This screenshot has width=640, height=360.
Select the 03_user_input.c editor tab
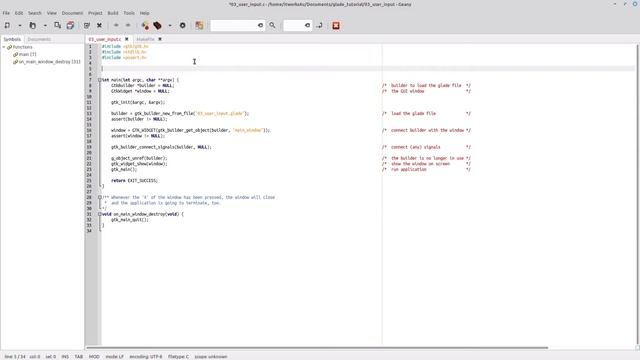click(x=105, y=39)
